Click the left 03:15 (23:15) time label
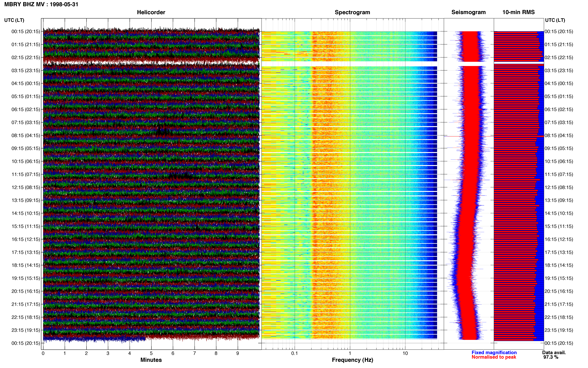This screenshot has height=368, width=588. [26, 70]
